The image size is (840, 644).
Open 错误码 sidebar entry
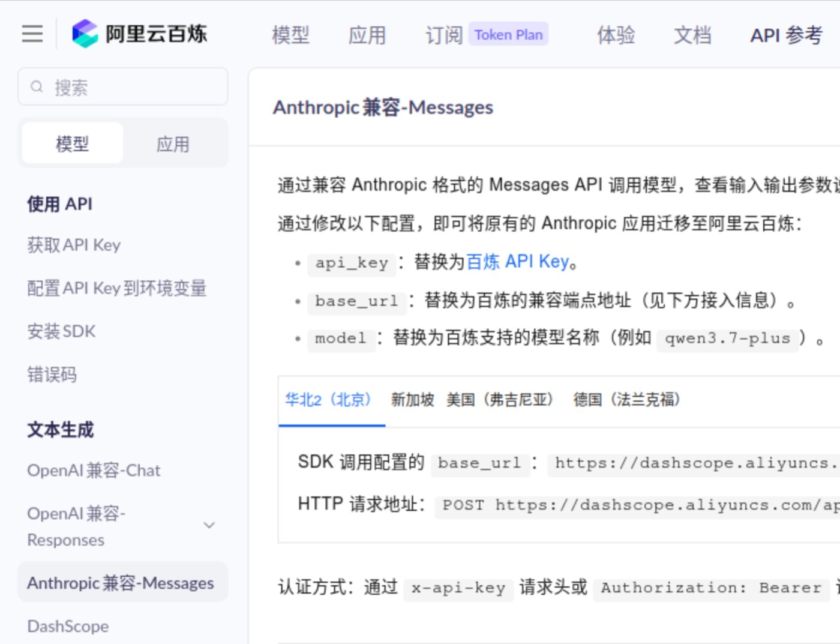pos(52,375)
